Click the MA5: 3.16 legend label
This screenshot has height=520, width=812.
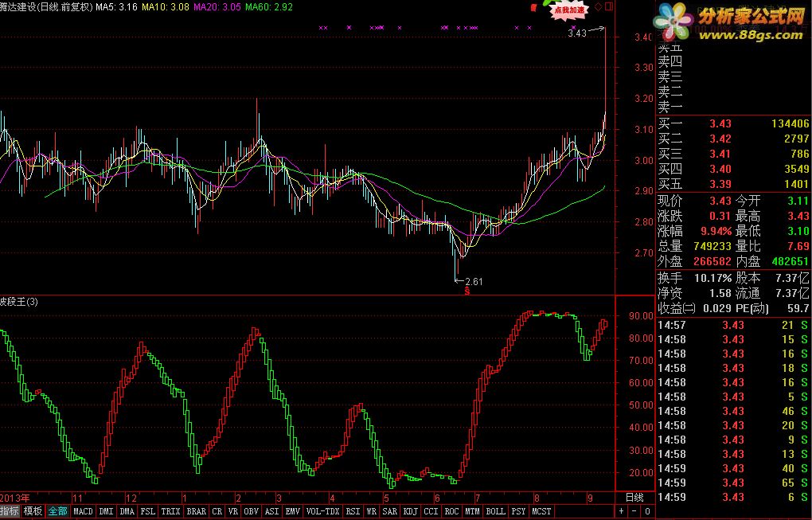pos(117,6)
